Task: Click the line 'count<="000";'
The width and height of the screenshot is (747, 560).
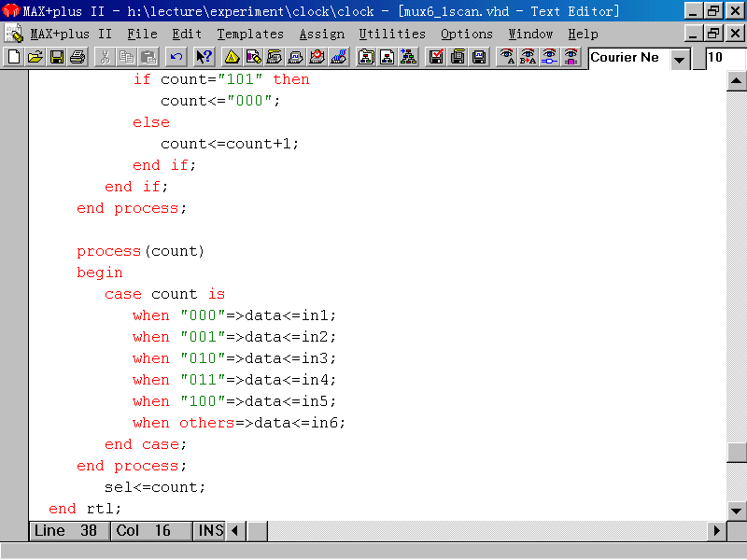Action: [220, 101]
